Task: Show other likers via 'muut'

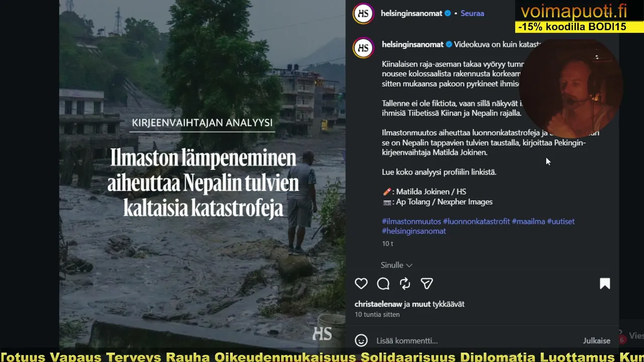Action: 421,304
